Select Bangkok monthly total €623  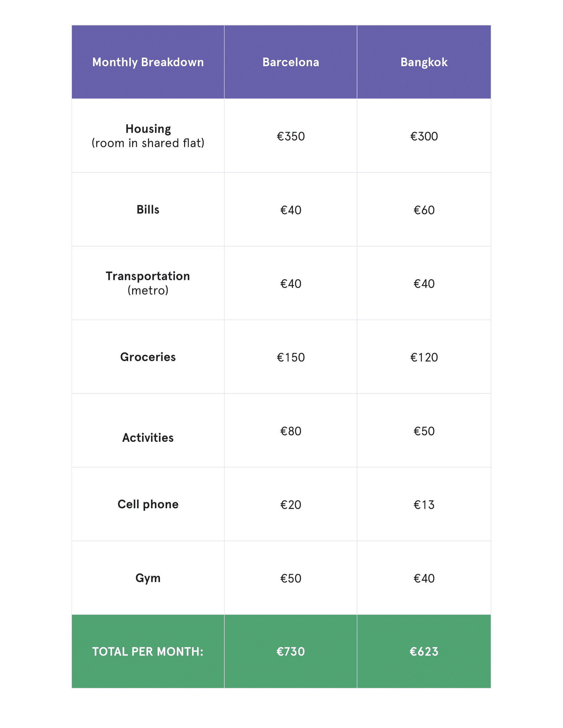pos(424,651)
